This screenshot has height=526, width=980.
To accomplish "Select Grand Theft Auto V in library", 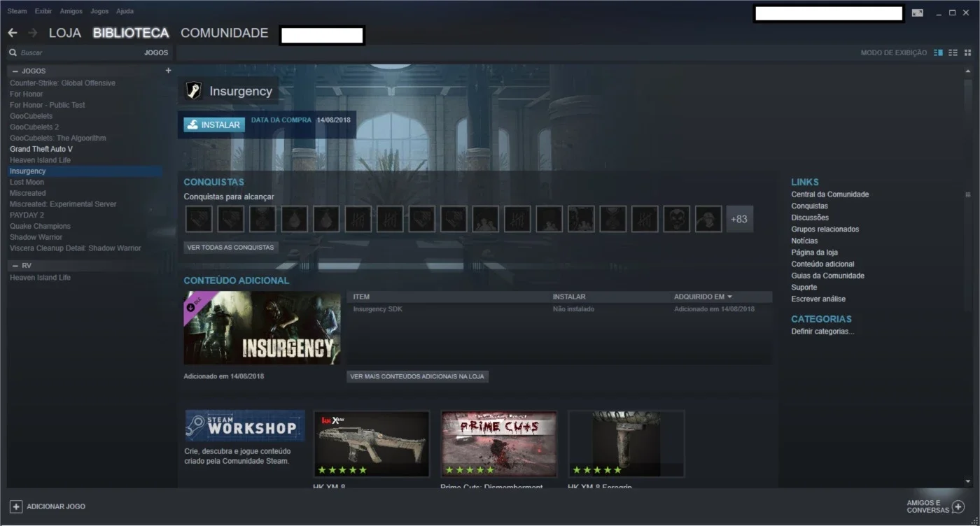I will [x=41, y=149].
